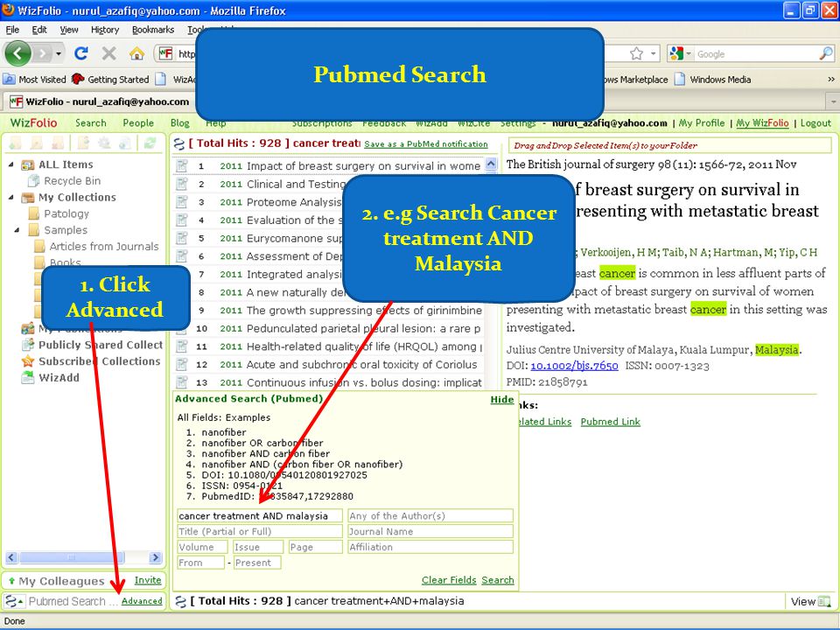The width and height of the screenshot is (840, 630).
Task: Open My Profile link
Action: point(702,123)
